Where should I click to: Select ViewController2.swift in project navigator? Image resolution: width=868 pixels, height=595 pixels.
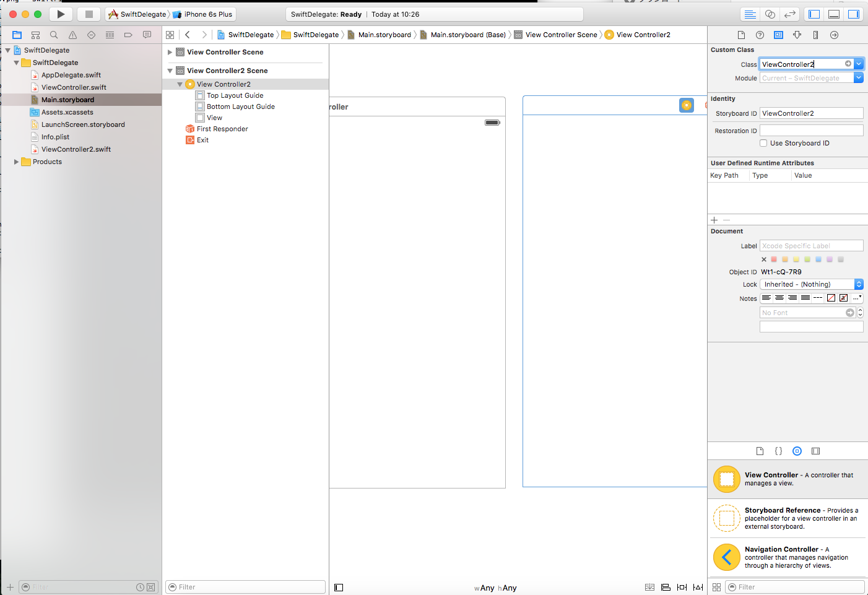coord(76,149)
